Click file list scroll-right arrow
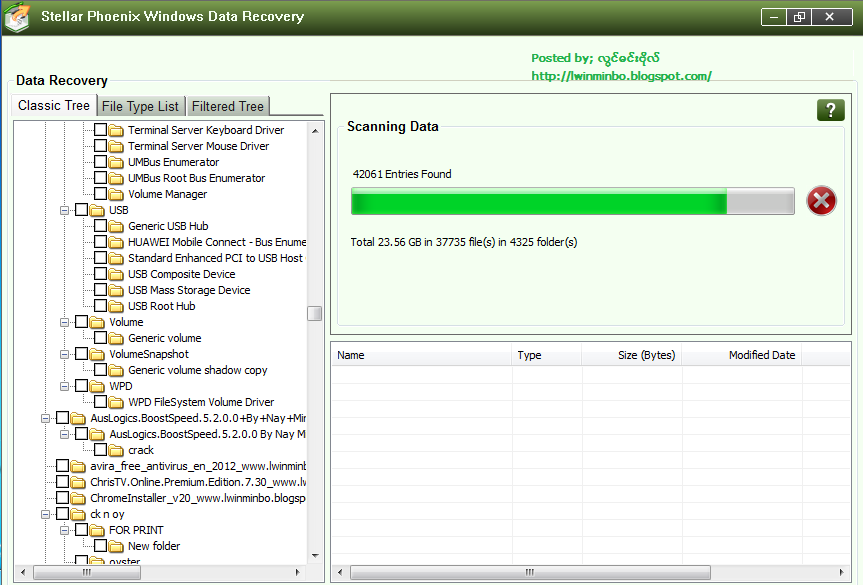 tap(842, 572)
